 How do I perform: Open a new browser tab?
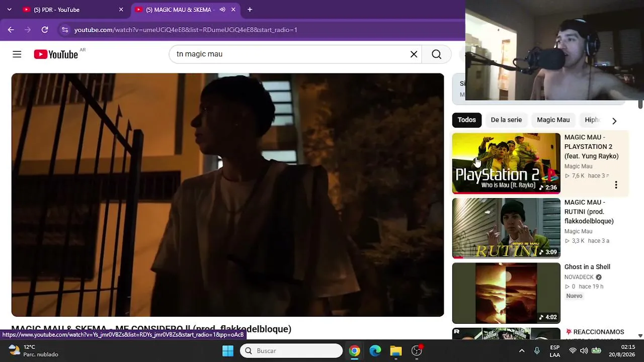point(250,10)
